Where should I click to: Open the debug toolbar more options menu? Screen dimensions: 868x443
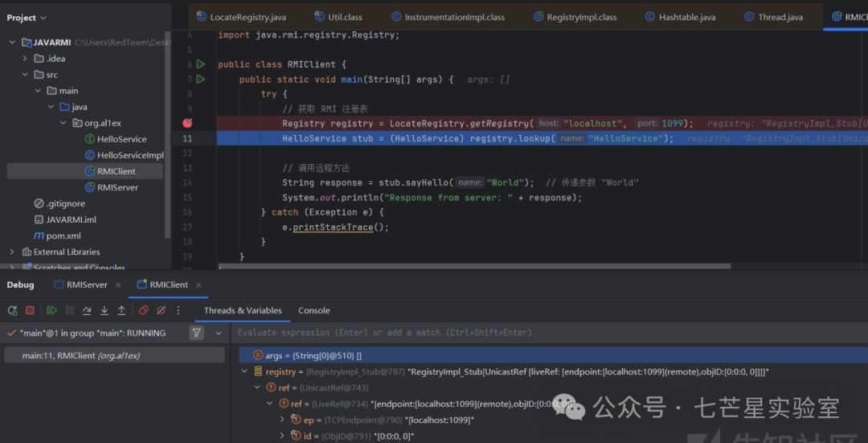[178, 310]
